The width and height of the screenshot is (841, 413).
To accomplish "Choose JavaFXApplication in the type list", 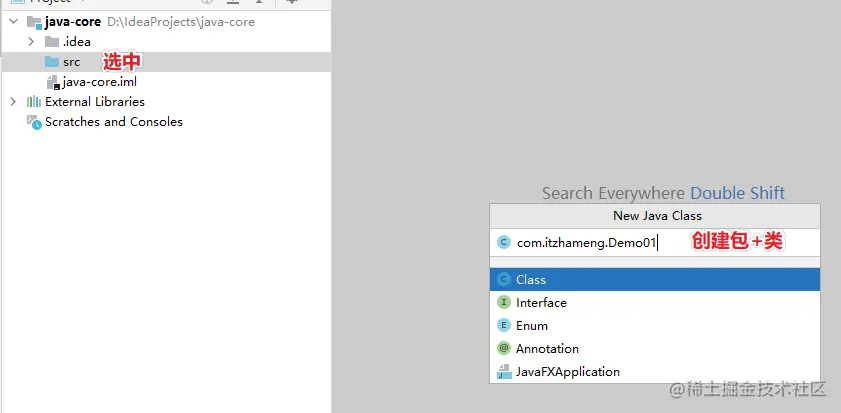I will click(x=655, y=372).
